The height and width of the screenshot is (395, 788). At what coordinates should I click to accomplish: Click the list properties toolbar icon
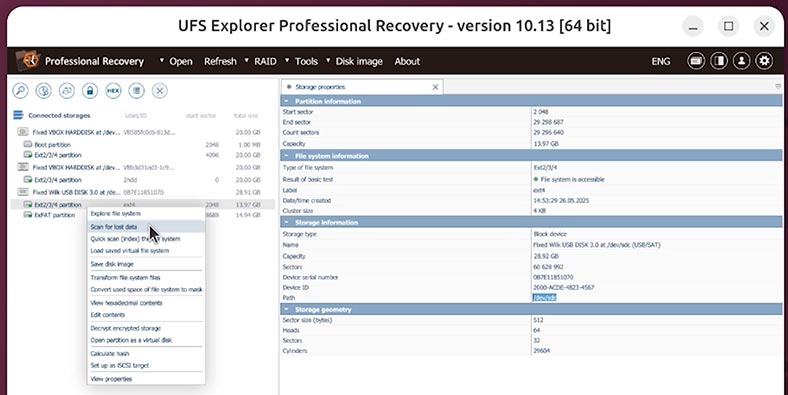click(x=136, y=91)
